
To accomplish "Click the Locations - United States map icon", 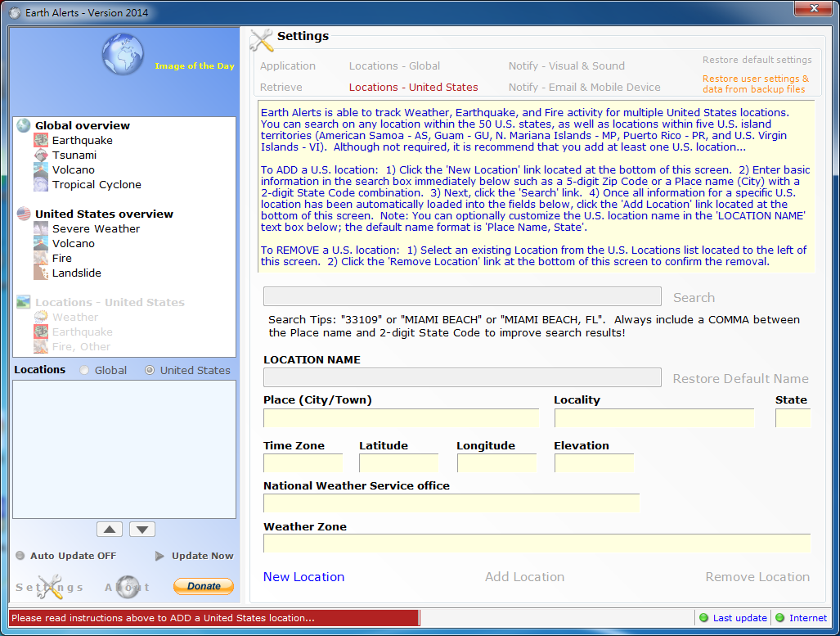I will [24, 302].
